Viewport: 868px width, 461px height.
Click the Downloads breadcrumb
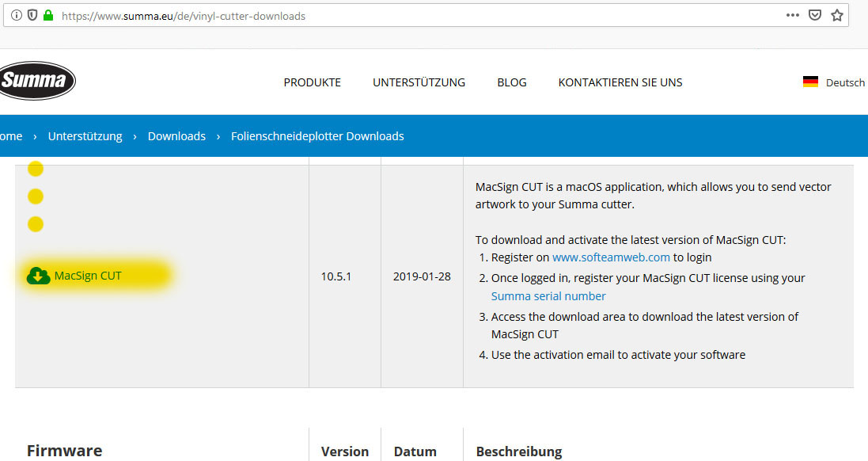[x=176, y=136]
